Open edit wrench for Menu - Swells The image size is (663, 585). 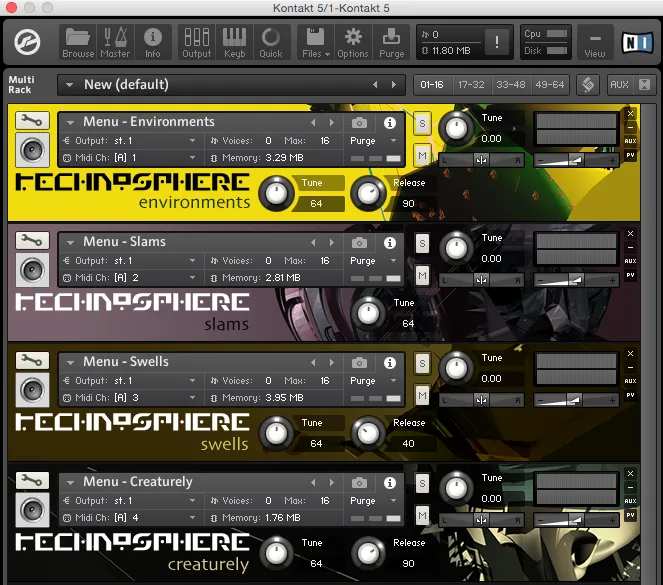tap(32, 361)
